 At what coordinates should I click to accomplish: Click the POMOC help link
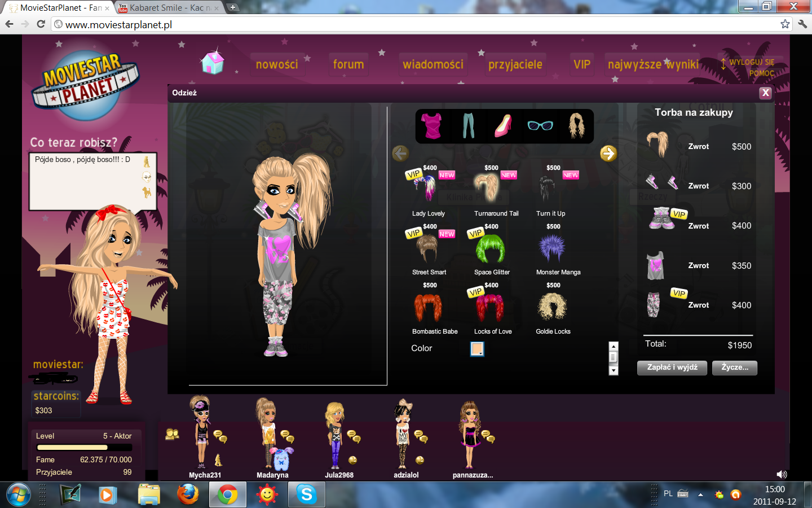[x=762, y=73]
